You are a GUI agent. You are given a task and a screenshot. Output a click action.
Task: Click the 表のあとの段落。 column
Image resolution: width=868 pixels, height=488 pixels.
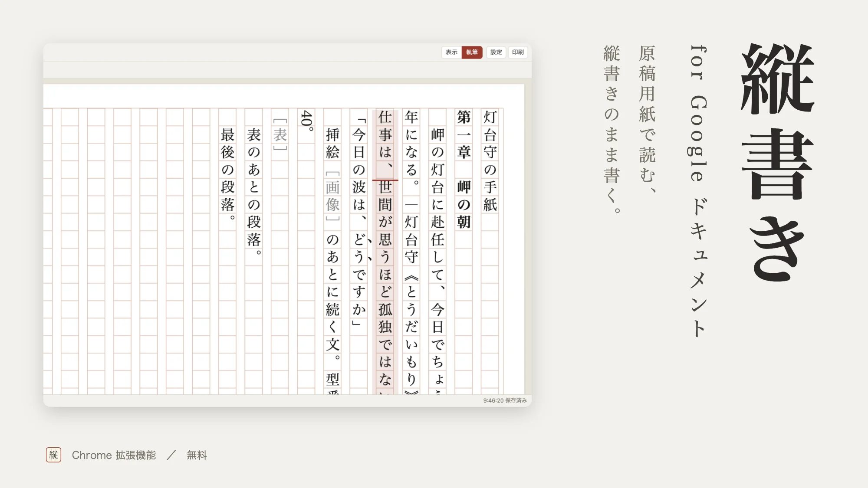click(x=254, y=191)
